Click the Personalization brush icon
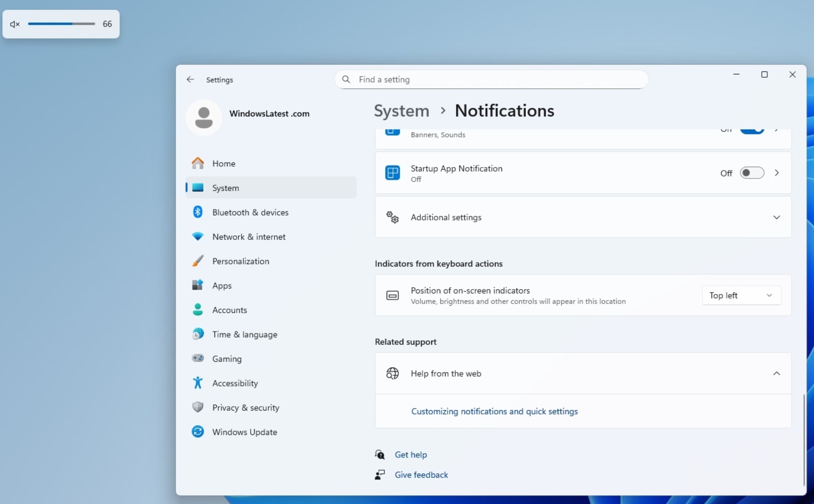 [198, 261]
